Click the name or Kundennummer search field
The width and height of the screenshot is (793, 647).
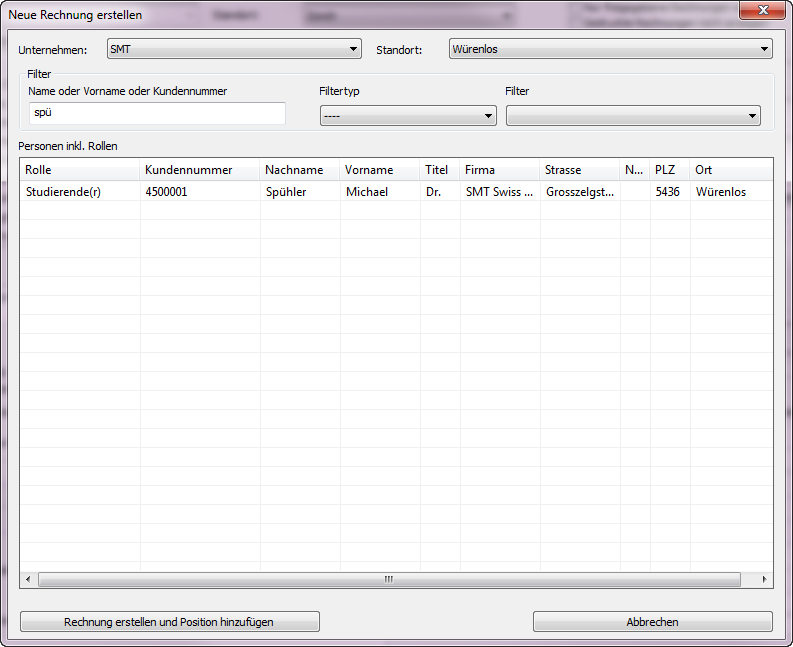pos(157,113)
